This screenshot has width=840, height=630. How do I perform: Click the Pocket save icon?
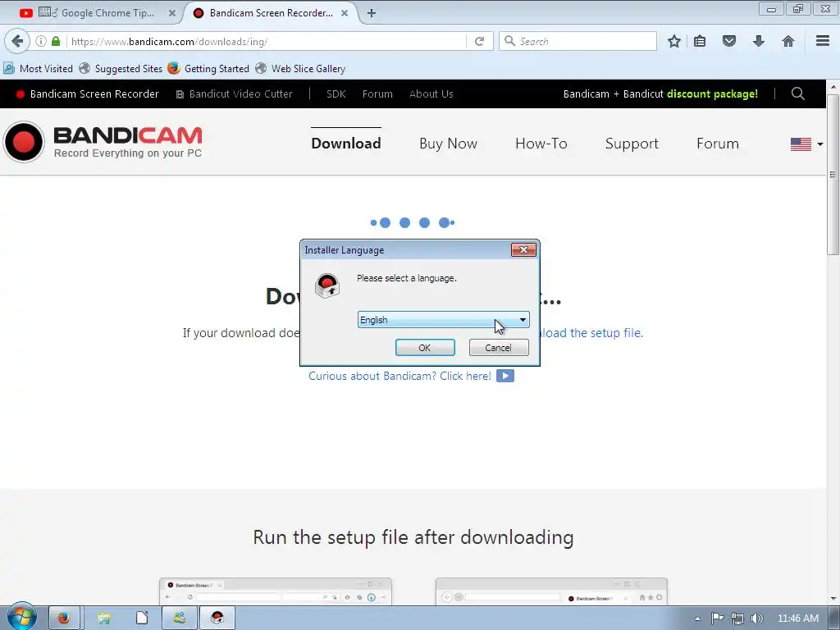coord(729,41)
